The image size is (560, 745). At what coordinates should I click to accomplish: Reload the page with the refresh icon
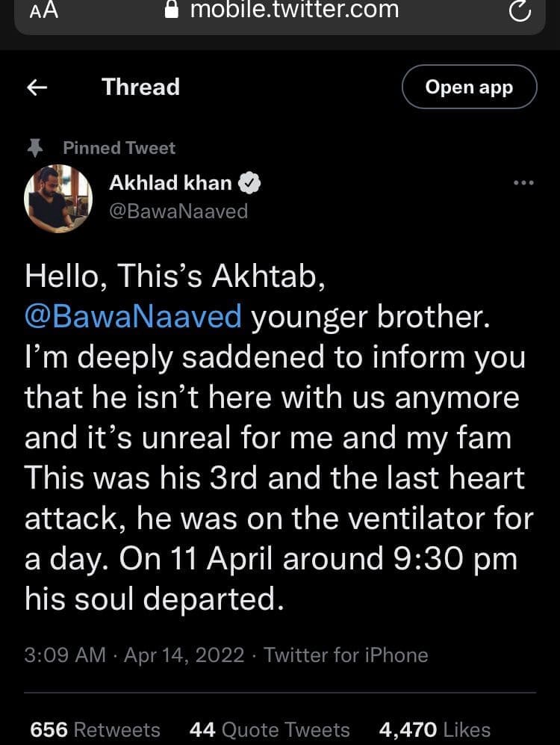[x=518, y=11]
